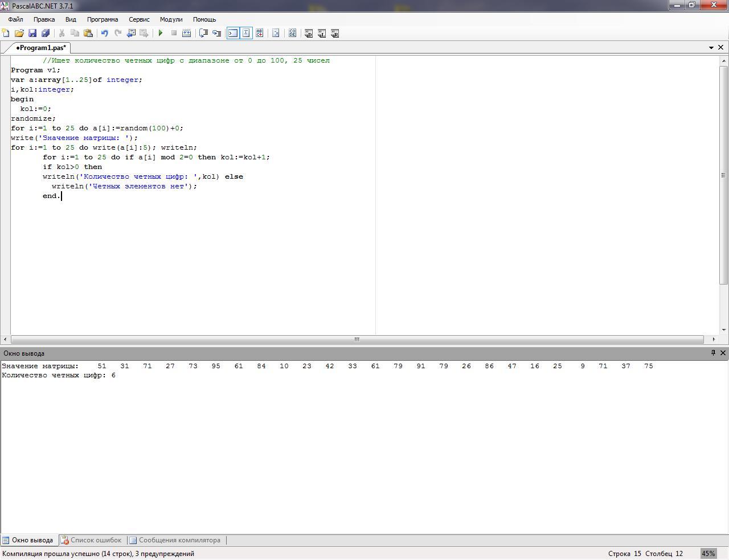Undo the last edit
Viewport: 729px width, 560px height.
point(105,33)
